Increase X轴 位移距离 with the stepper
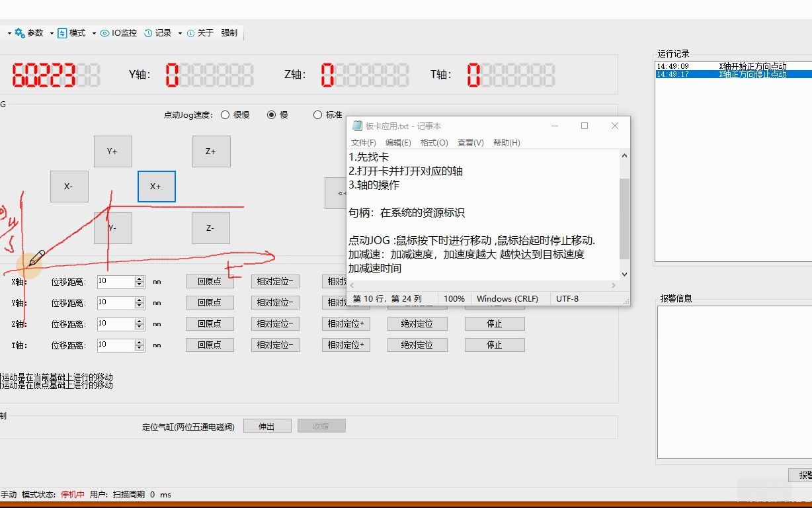This screenshot has height=508, width=812. click(139, 278)
